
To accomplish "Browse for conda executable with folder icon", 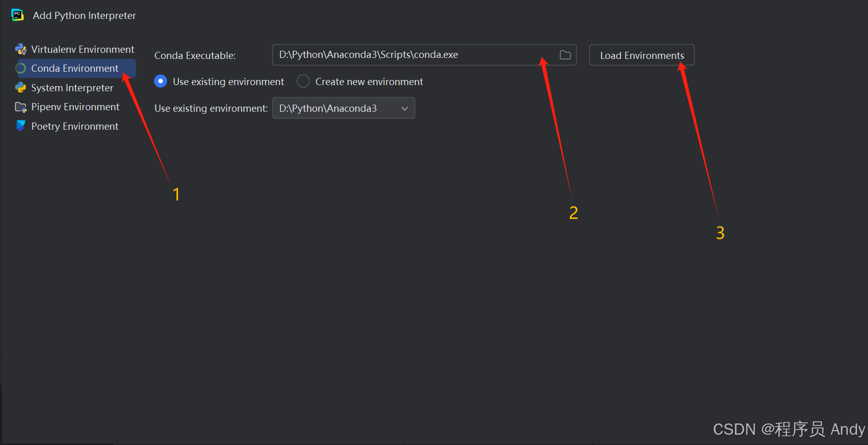I will [x=565, y=55].
